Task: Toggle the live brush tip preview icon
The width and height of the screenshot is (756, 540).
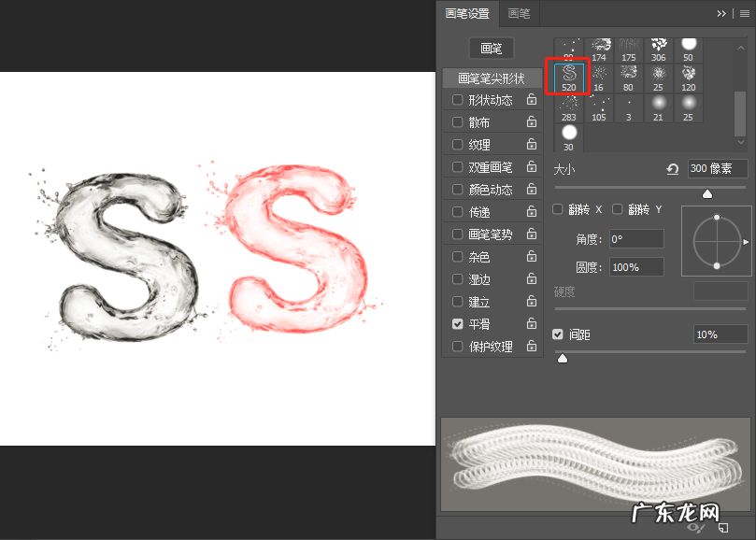Action: (x=696, y=528)
